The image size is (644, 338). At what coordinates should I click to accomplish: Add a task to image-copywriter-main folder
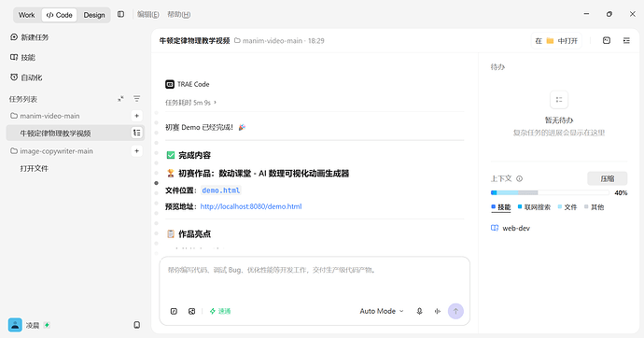coord(137,151)
